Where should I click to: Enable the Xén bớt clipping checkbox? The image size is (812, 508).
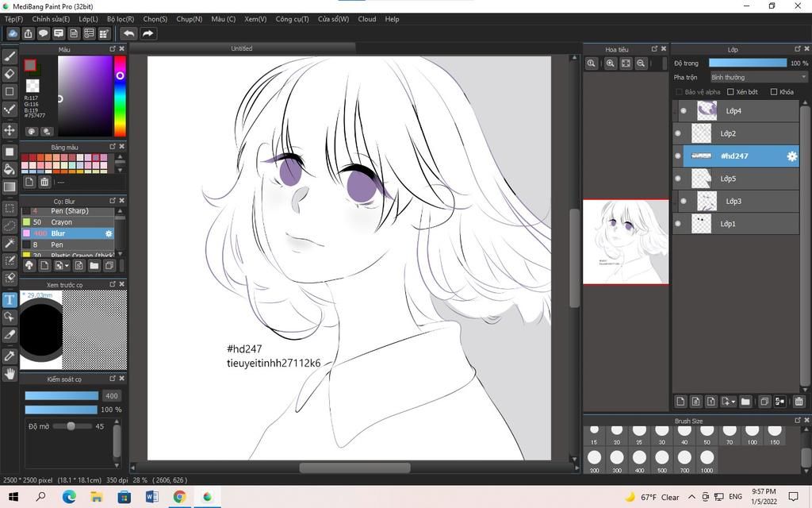point(730,92)
